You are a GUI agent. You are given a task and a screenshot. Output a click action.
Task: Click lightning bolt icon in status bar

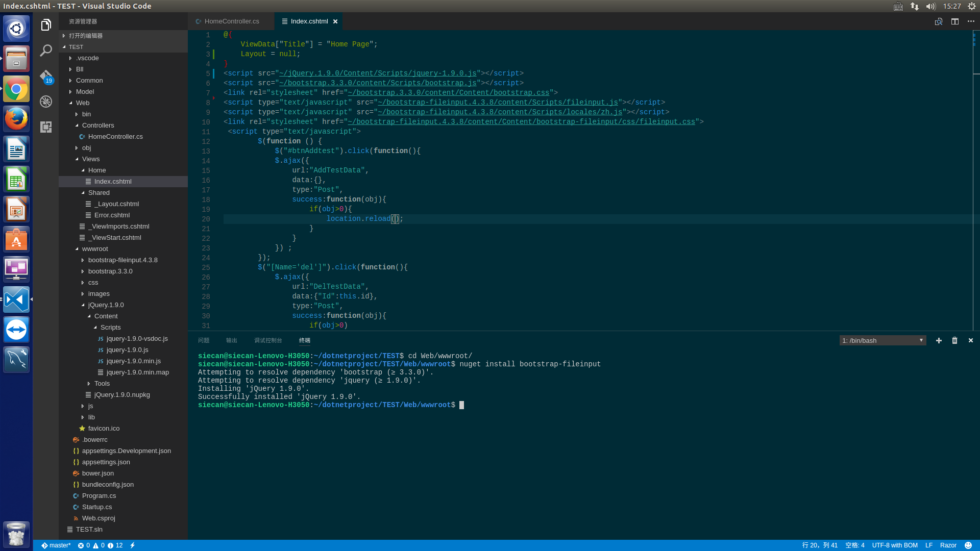pyautogui.click(x=133, y=545)
